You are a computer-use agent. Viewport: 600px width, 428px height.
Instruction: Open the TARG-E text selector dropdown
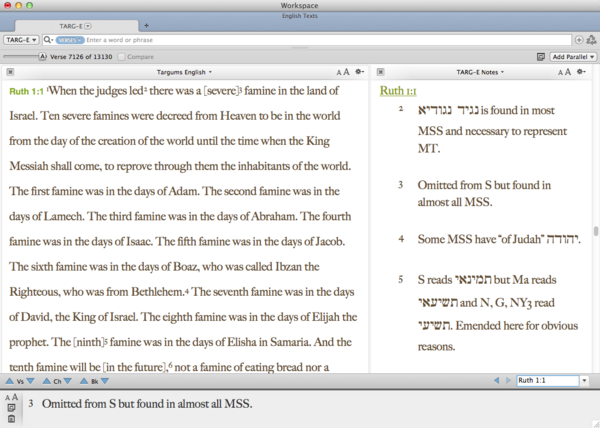pos(20,39)
